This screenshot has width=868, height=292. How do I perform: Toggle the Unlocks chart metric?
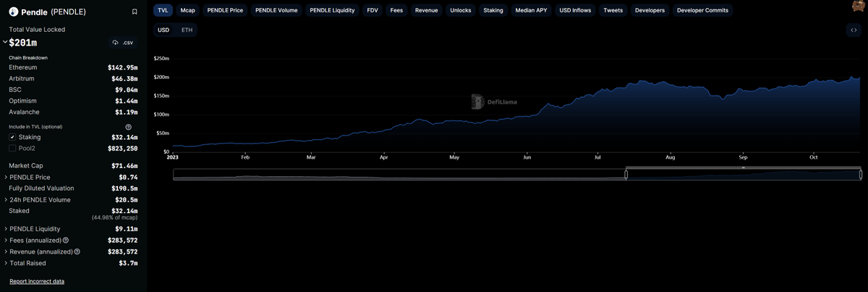pos(460,10)
